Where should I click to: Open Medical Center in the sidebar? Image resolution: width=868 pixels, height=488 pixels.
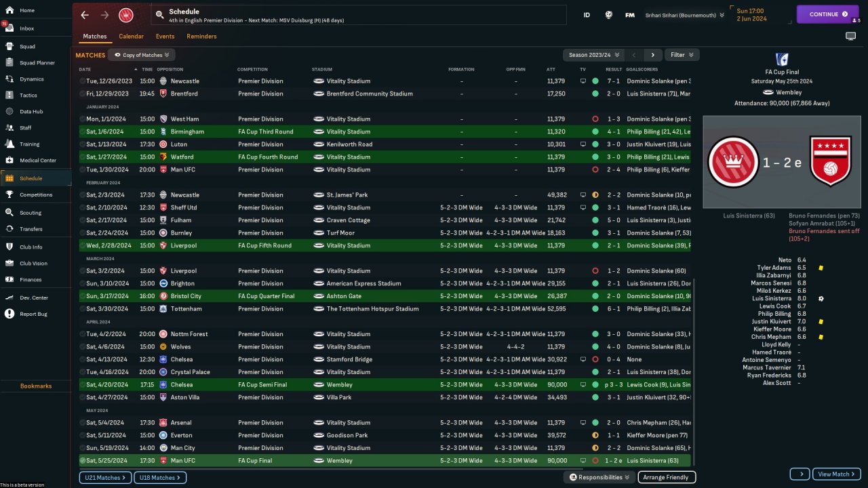pos(35,161)
